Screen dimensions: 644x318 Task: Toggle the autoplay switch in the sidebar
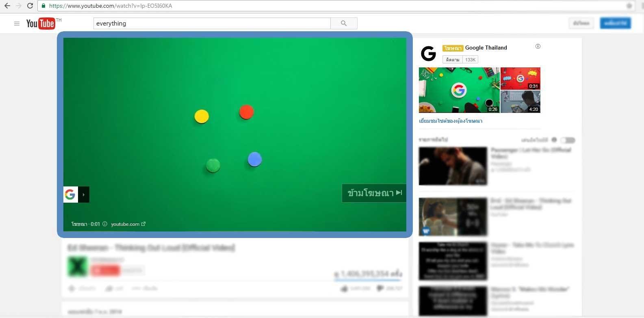pyautogui.click(x=568, y=140)
